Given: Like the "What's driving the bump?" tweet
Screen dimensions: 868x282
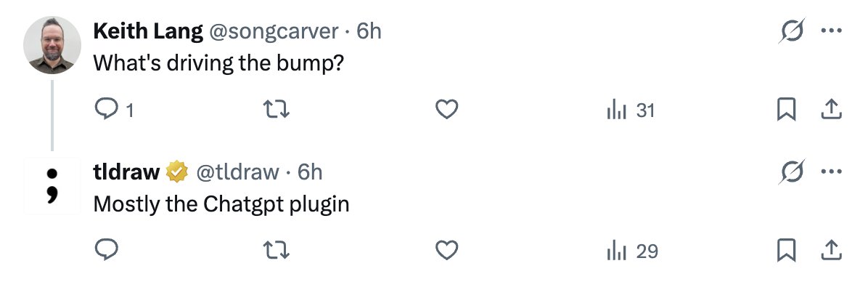Looking at the screenshot, I should [446, 110].
